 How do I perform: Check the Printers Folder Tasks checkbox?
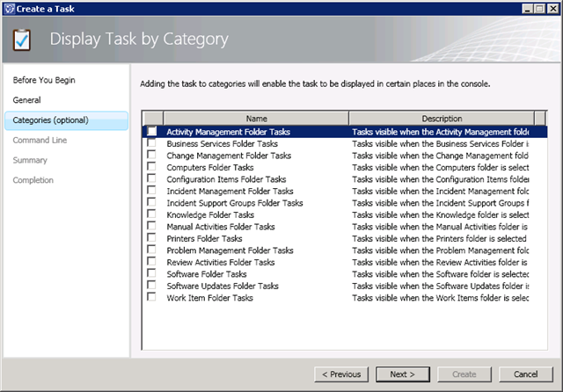point(152,238)
